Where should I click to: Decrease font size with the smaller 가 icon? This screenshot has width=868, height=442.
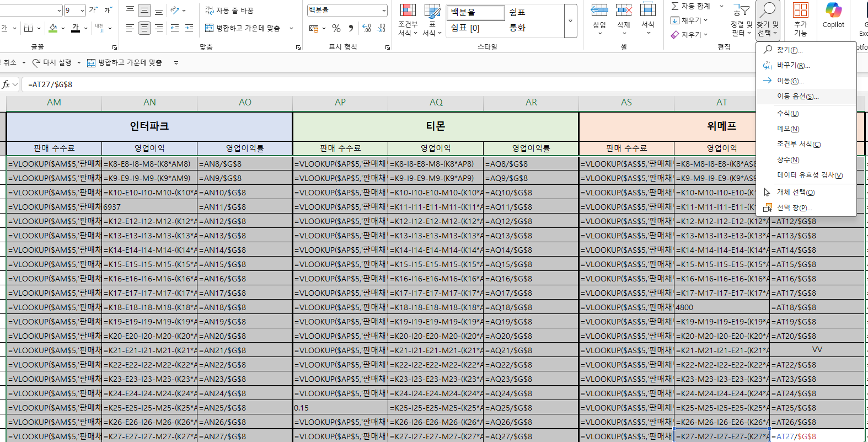[x=108, y=10]
